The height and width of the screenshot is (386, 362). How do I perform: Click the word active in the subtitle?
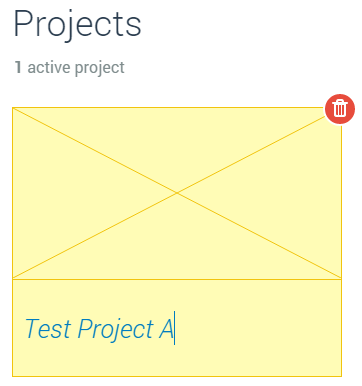[x=49, y=67]
